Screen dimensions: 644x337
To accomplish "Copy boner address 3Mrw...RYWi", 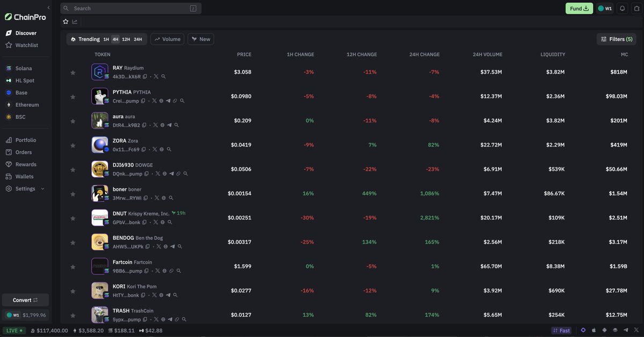I will (x=147, y=198).
